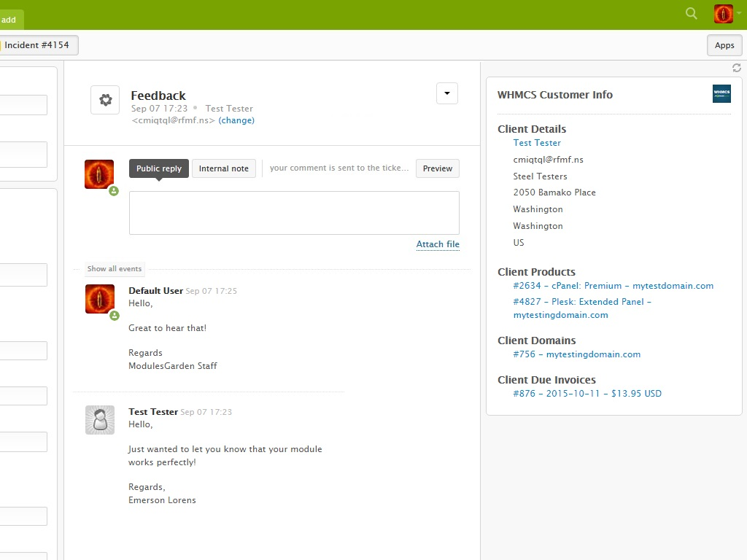Image resolution: width=747 pixels, height=560 pixels.
Task: Toggle the Apps sidebar button
Action: (x=724, y=45)
